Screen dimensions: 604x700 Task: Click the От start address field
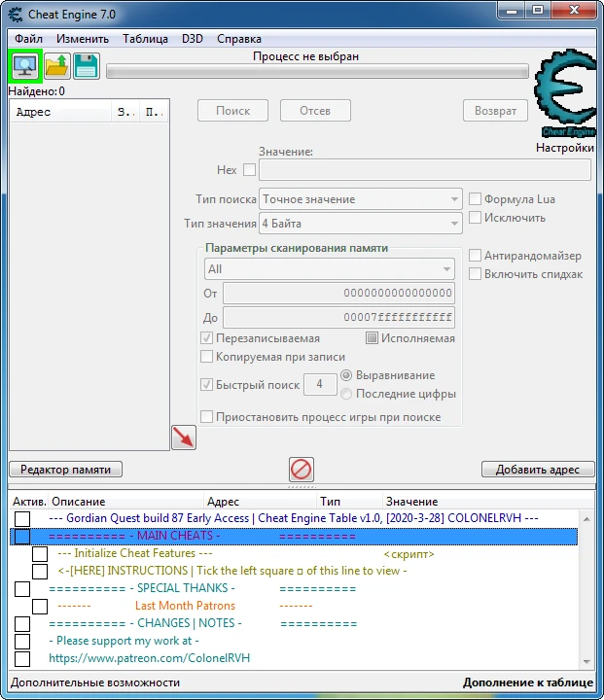[338, 293]
